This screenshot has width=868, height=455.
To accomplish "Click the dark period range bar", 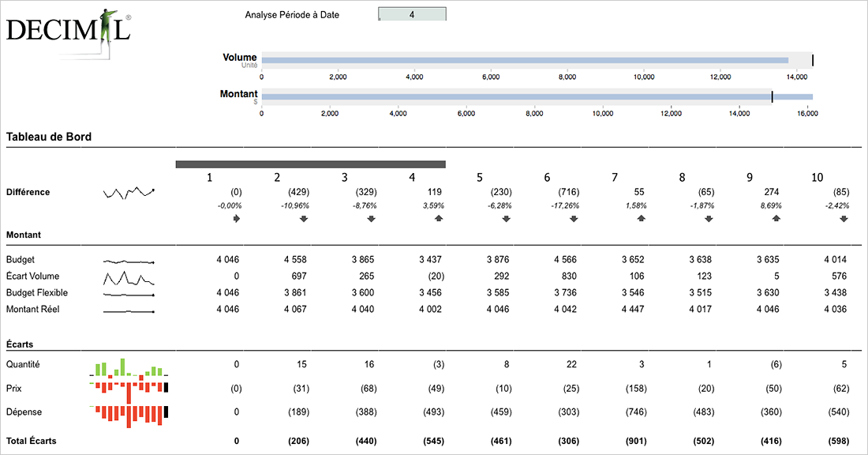I will coord(311,164).
